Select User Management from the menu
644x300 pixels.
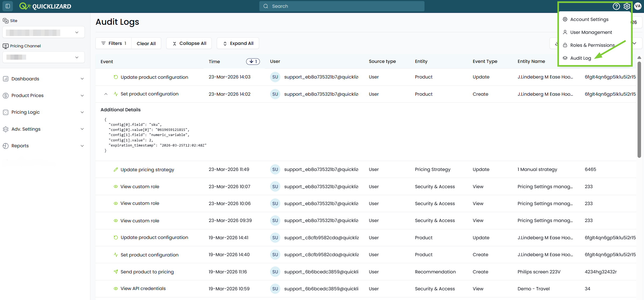(591, 32)
